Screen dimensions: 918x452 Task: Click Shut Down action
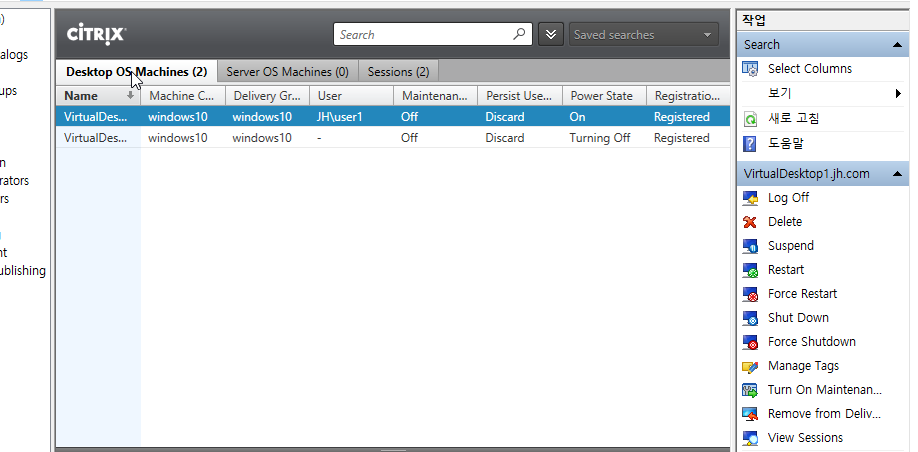pos(798,318)
